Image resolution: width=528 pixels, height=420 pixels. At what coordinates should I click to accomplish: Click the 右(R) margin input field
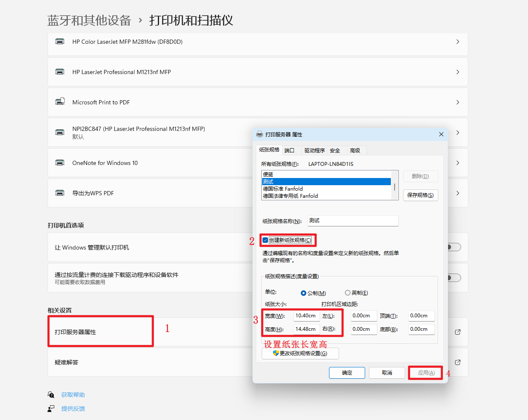click(364, 329)
